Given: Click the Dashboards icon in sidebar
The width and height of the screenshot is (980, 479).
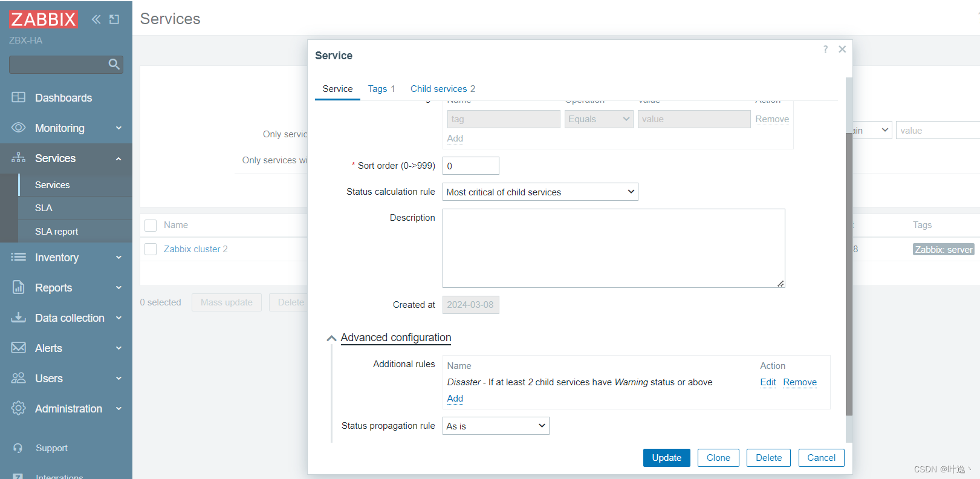Looking at the screenshot, I should (x=19, y=97).
